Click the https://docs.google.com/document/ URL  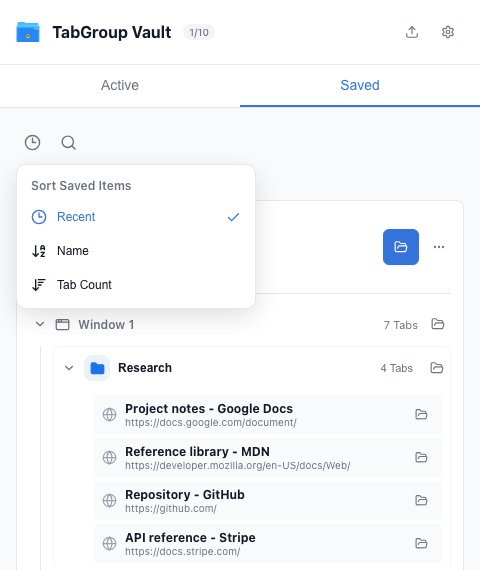tap(211, 423)
